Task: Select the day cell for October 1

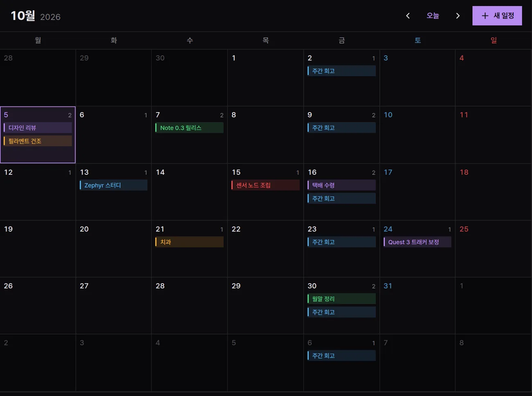Action: tap(266, 78)
